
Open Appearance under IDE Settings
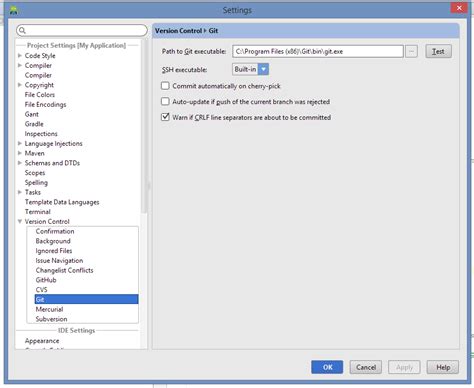[x=42, y=341]
